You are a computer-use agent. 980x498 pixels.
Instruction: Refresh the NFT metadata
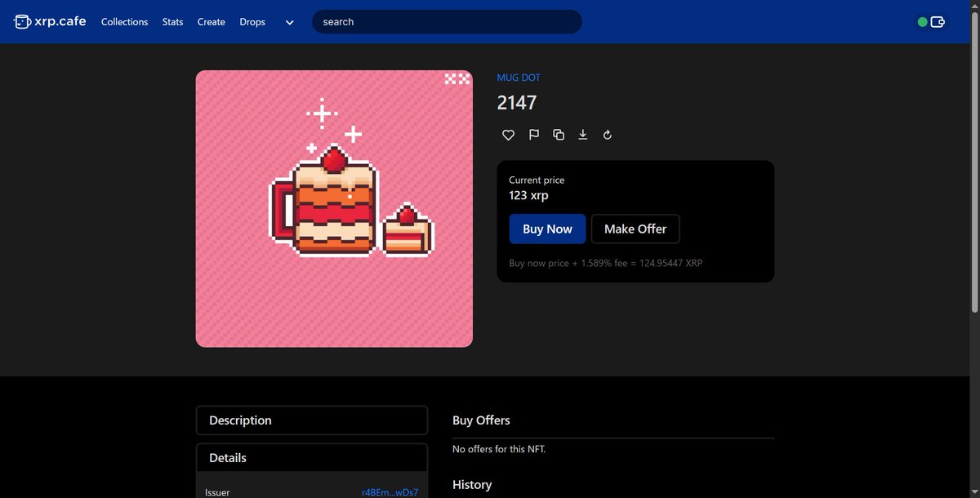click(608, 135)
